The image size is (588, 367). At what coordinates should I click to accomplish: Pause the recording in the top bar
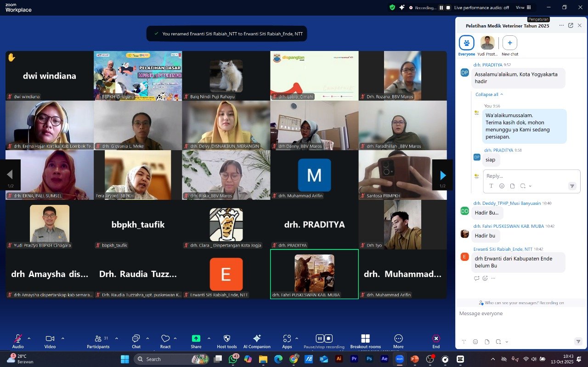[x=441, y=7]
